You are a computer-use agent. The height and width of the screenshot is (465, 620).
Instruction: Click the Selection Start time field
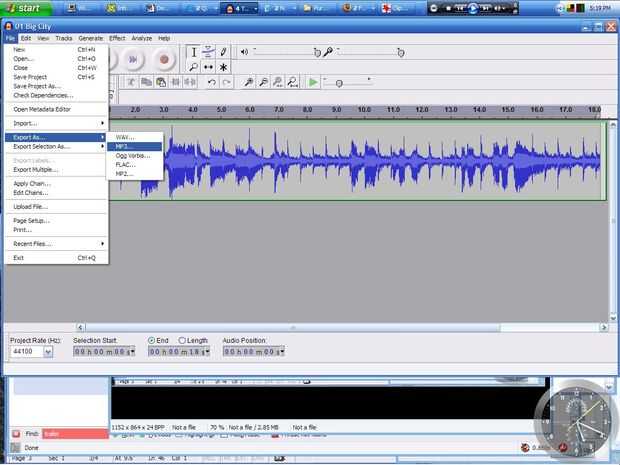click(x=104, y=352)
